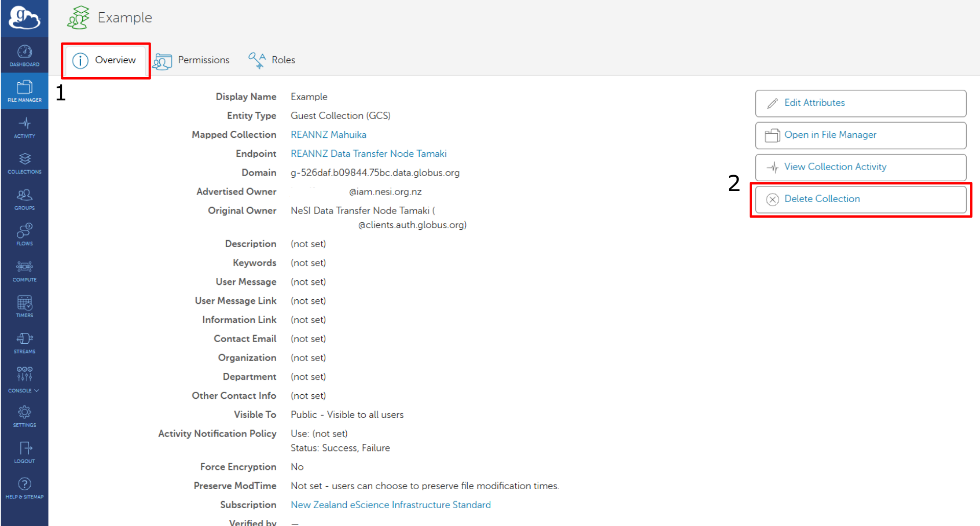Image resolution: width=980 pixels, height=526 pixels.
Task: Click the Delete Collection button
Action: 861,199
